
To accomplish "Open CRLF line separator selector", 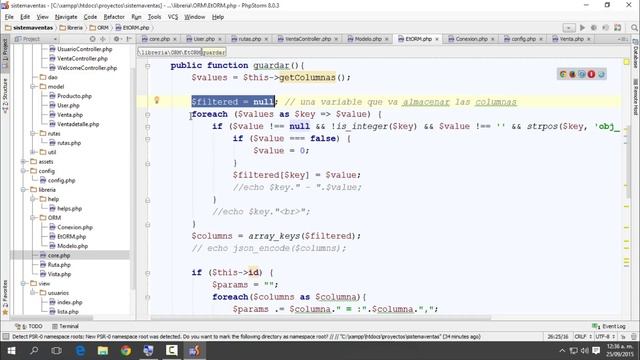I will 583,337.
